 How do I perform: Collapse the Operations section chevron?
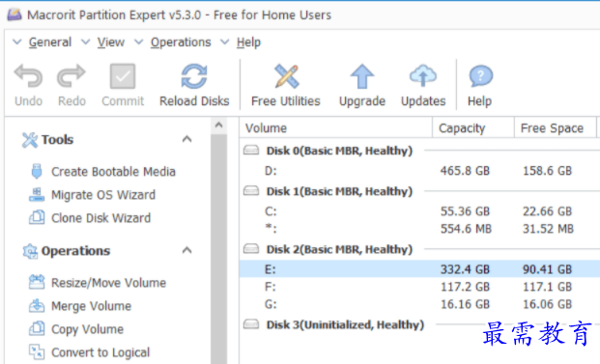(186, 250)
